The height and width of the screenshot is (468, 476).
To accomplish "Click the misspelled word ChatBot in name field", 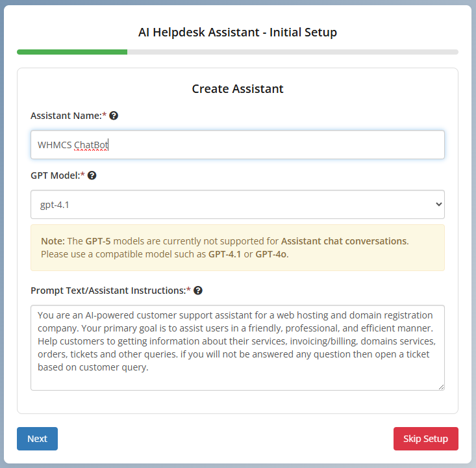I will tap(91, 145).
